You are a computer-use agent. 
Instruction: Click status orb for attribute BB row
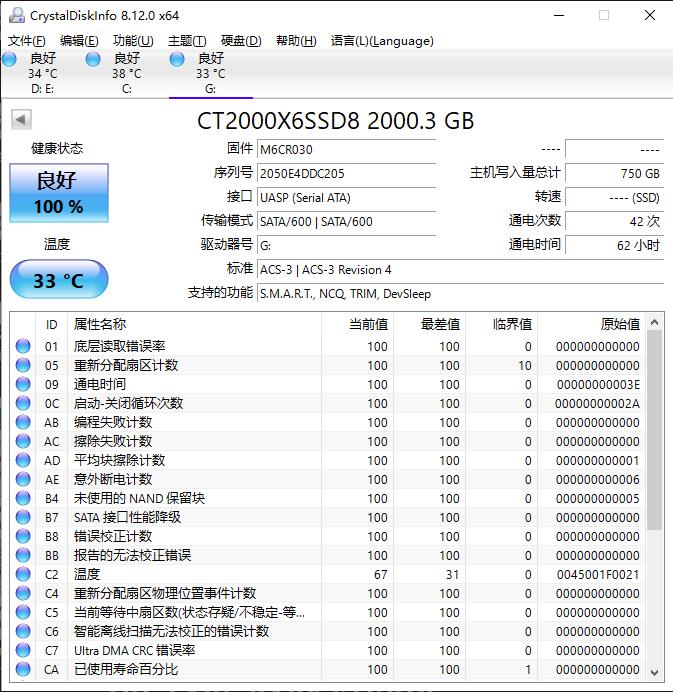23,555
